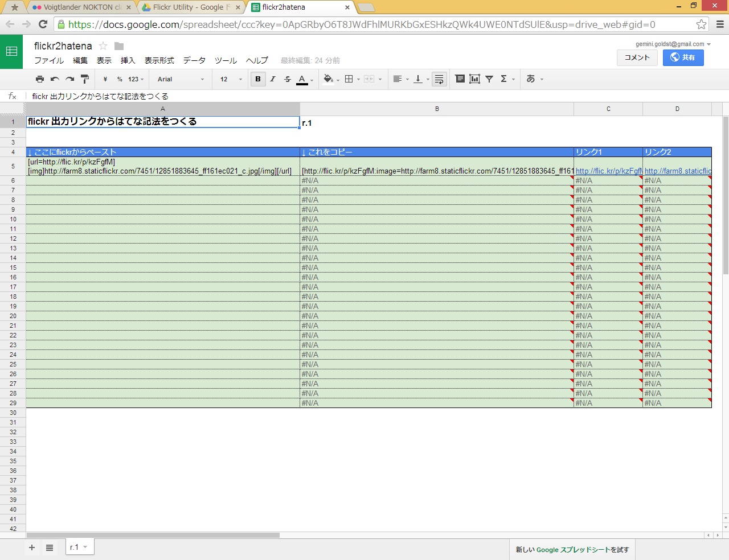
Task: Insert a comment using toolbar icon
Action: click(x=460, y=79)
